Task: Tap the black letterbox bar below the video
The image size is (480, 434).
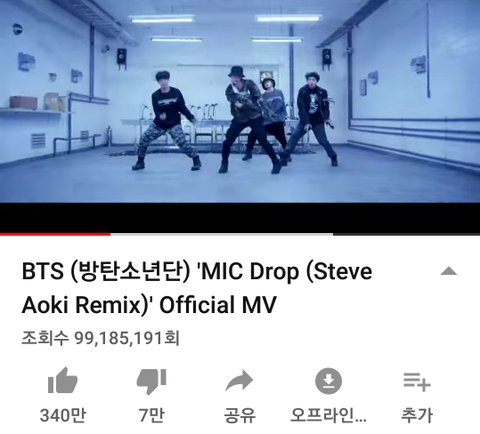Action: (240, 217)
